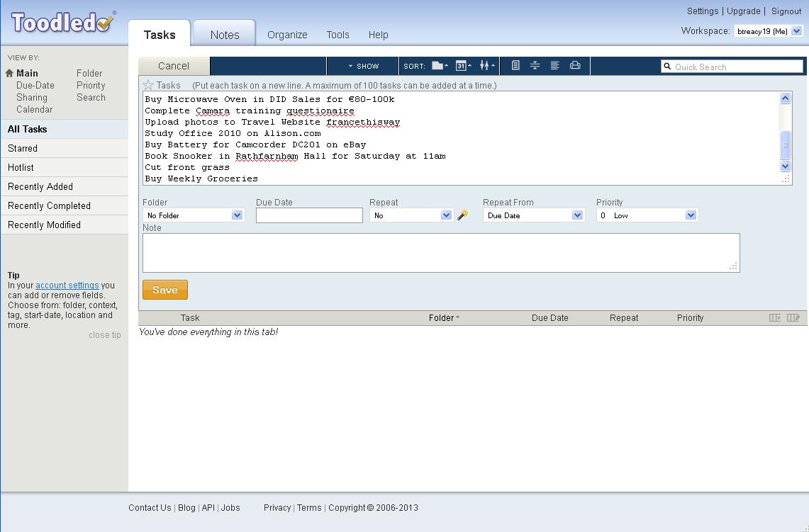Screen dimensions: 809x532
Task: Open the Privacy footer link
Action: point(277,507)
